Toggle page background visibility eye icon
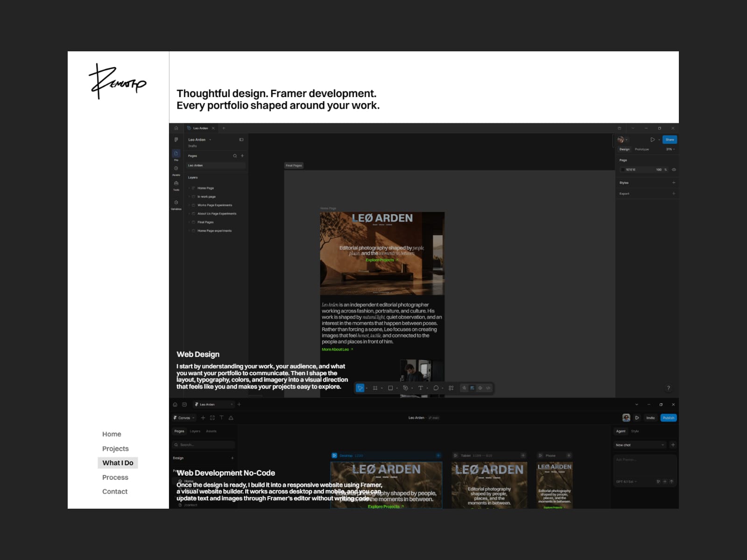This screenshot has width=747, height=560. pyautogui.click(x=674, y=169)
